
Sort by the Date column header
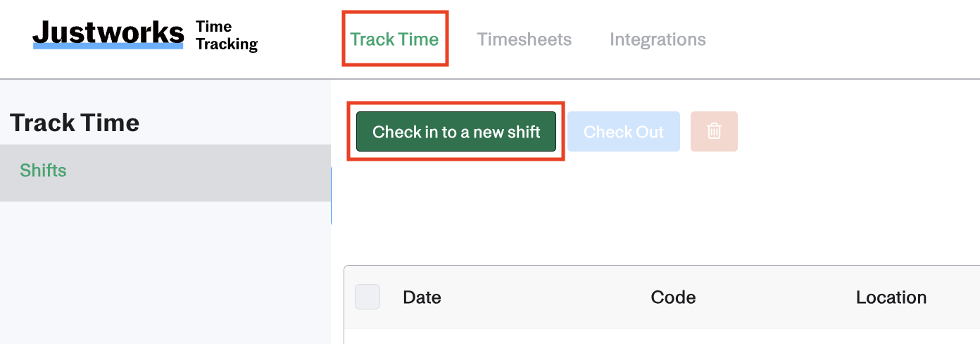click(422, 297)
